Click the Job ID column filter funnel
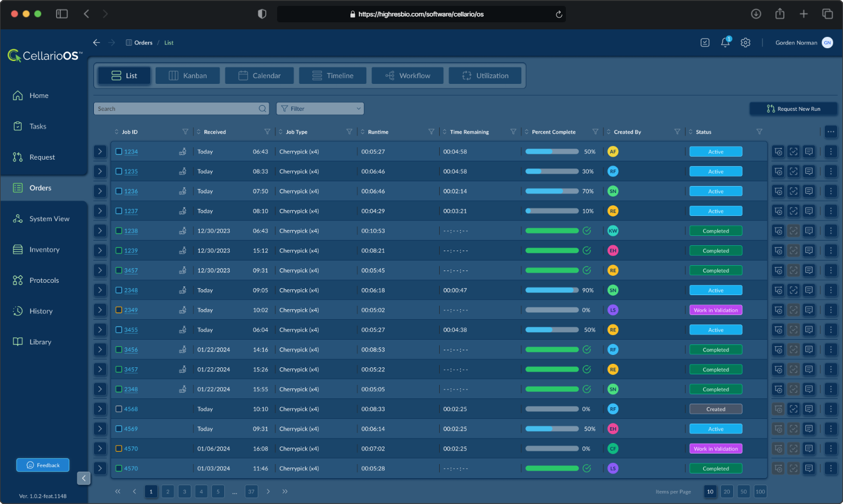The image size is (843, 504). pos(186,131)
